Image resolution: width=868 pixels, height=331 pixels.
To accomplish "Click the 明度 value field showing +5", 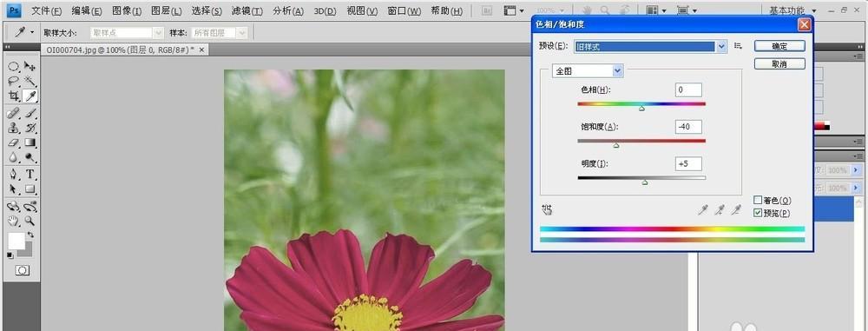I will (688, 163).
